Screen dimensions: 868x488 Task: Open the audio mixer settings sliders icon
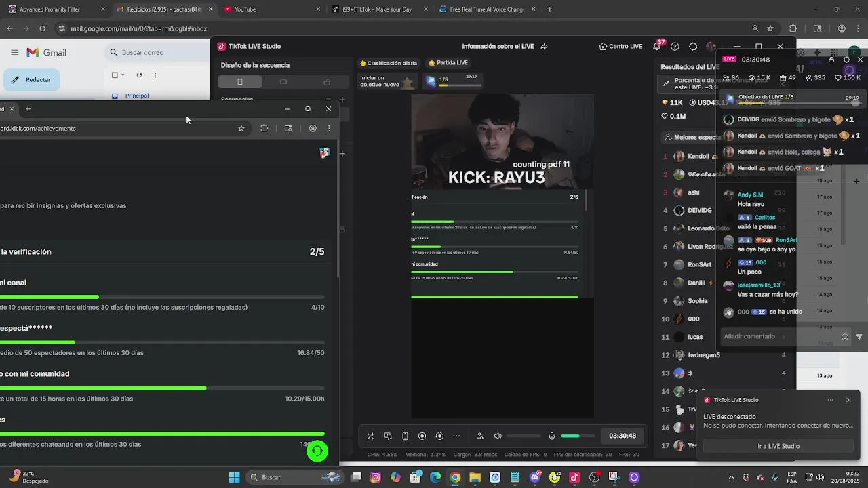[480, 436]
